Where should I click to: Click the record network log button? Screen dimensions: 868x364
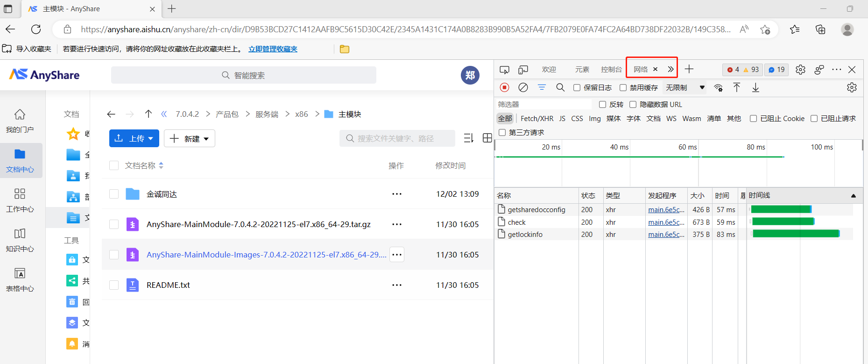click(x=505, y=87)
